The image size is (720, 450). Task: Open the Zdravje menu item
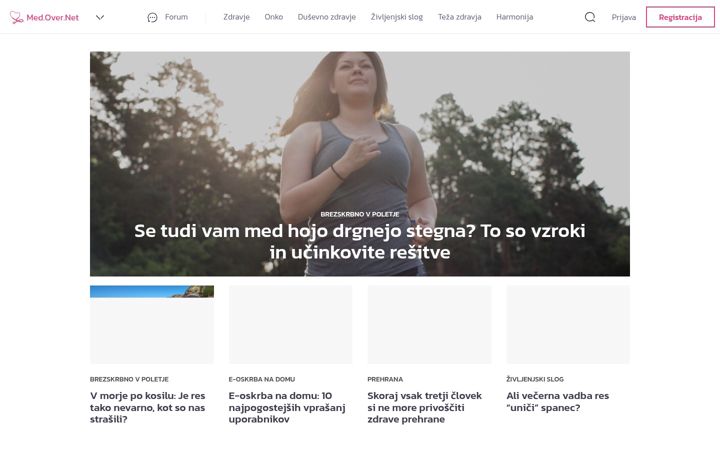click(x=236, y=17)
